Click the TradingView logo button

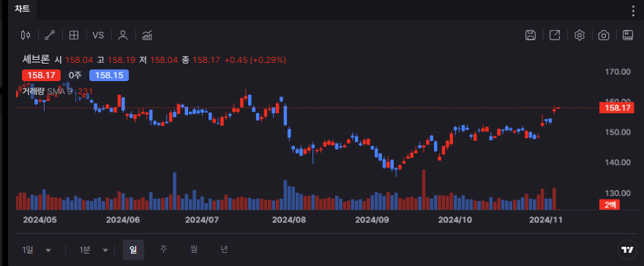pyautogui.click(x=626, y=250)
